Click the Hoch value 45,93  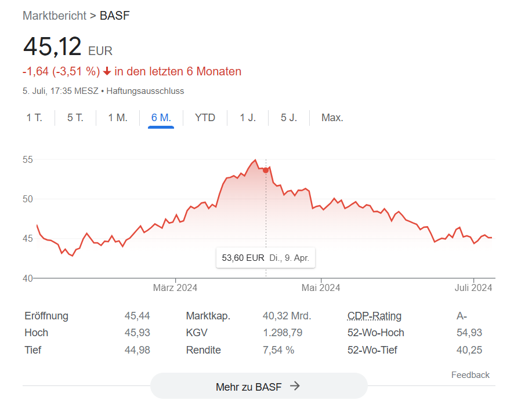137,333
